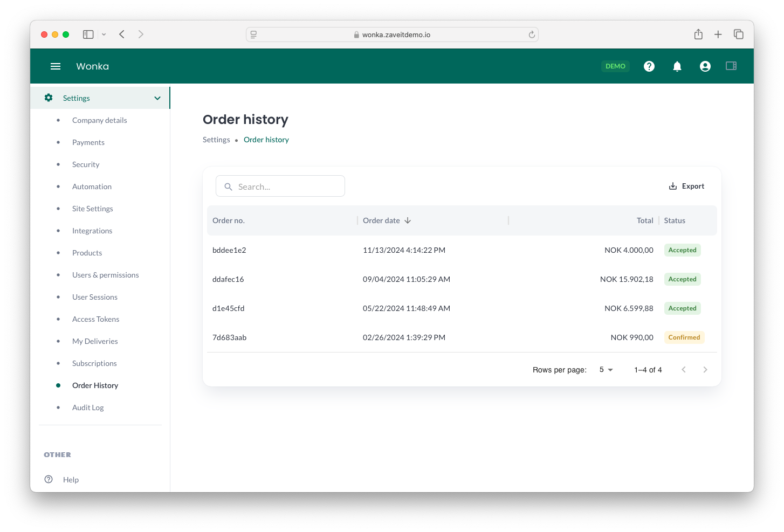Viewport: 784px width, 532px height.
Task: Click the Order date descending arrow
Action: pyautogui.click(x=408, y=220)
